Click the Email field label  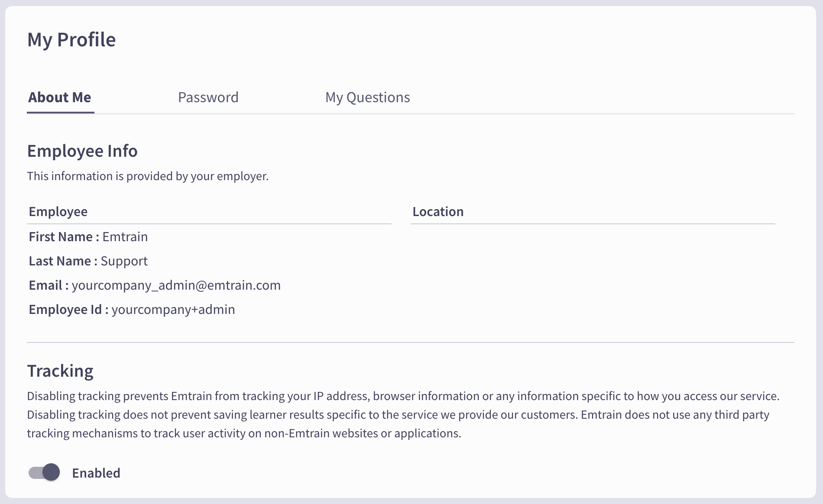(x=49, y=285)
